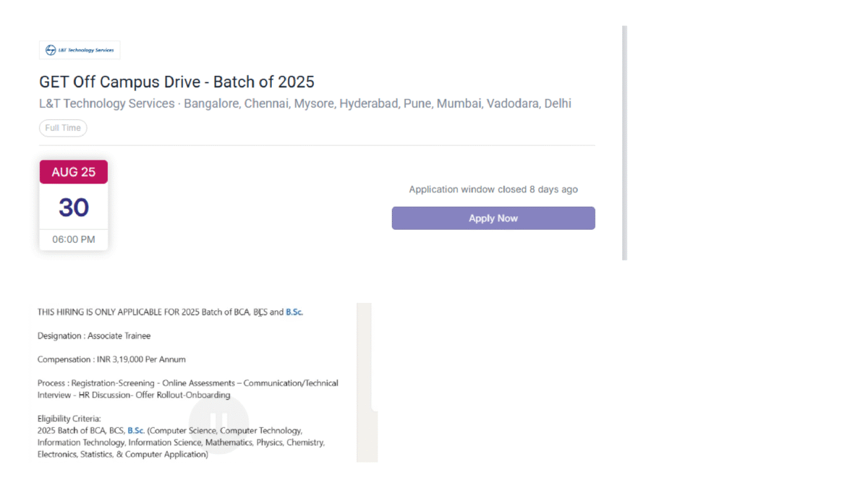Click the 06:00 PM time label
868x488 pixels.
pyautogui.click(x=74, y=239)
